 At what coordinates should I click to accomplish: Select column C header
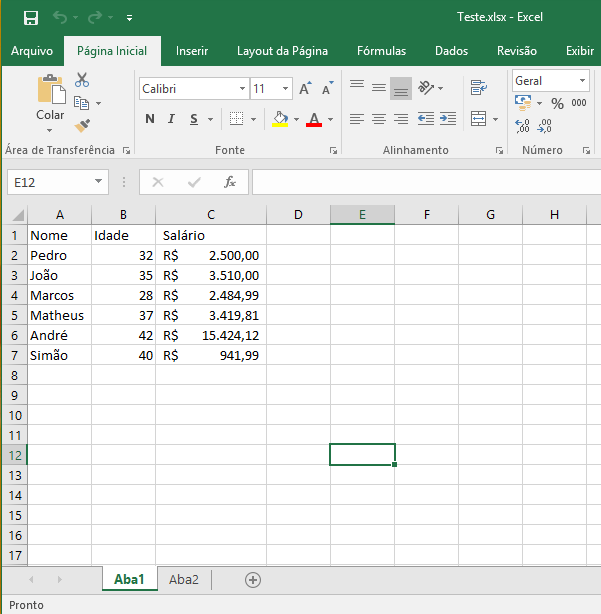[x=211, y=215]
